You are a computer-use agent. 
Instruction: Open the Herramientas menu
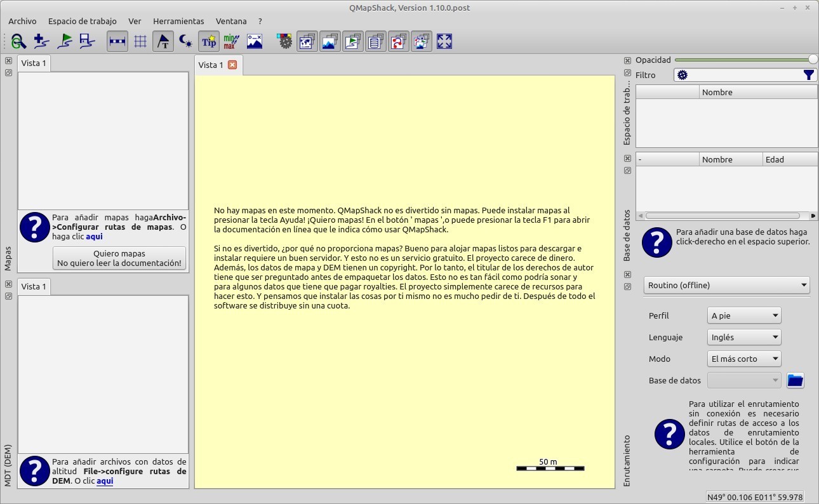[178, 21]
